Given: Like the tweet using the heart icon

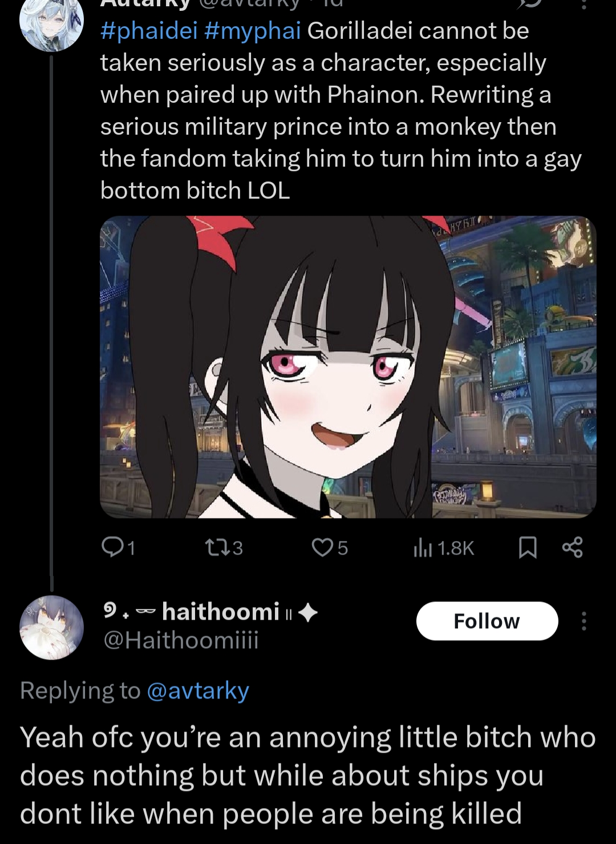Looking at the screenshot, I should pos(322,548).
